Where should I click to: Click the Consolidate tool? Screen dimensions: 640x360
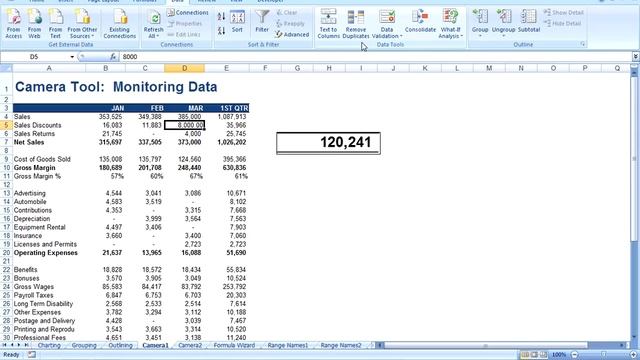pyautogui.click(x=420, y=21)
